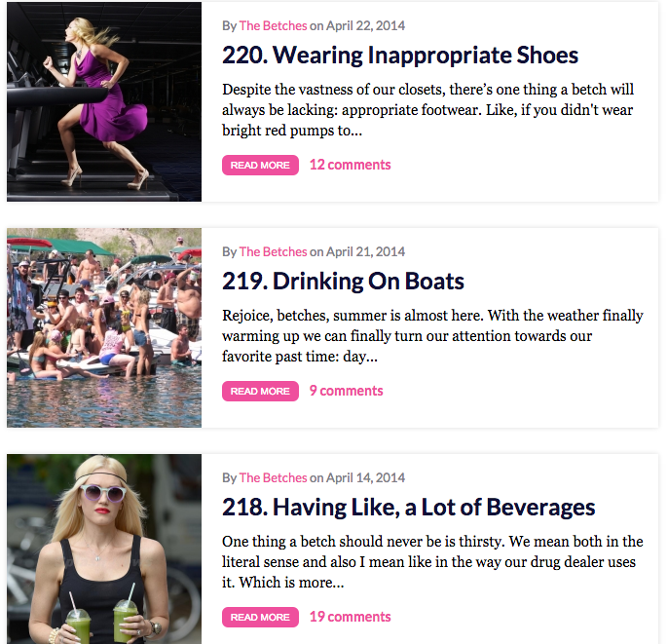
Task: View the 12 comments link
Action: pyautogui.click(x=350, y=165)
